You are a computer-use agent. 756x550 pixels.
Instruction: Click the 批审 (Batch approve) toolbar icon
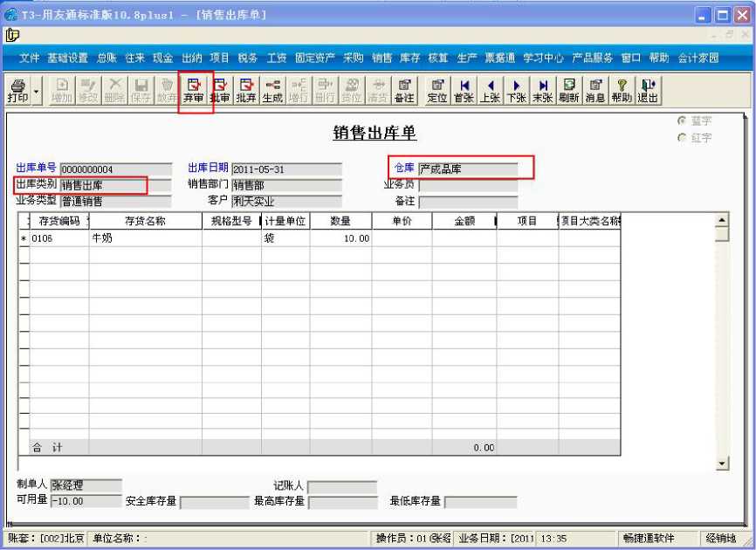tap(220, 91)
